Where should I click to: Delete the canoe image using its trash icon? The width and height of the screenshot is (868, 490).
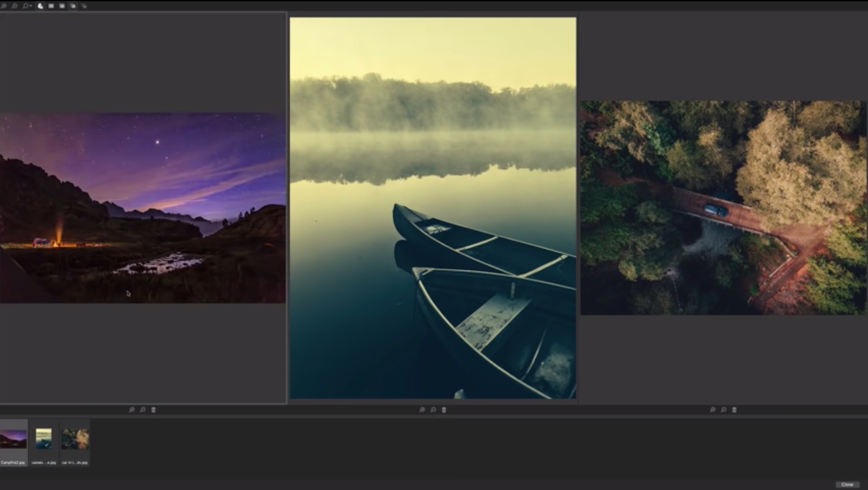point(444,410)
